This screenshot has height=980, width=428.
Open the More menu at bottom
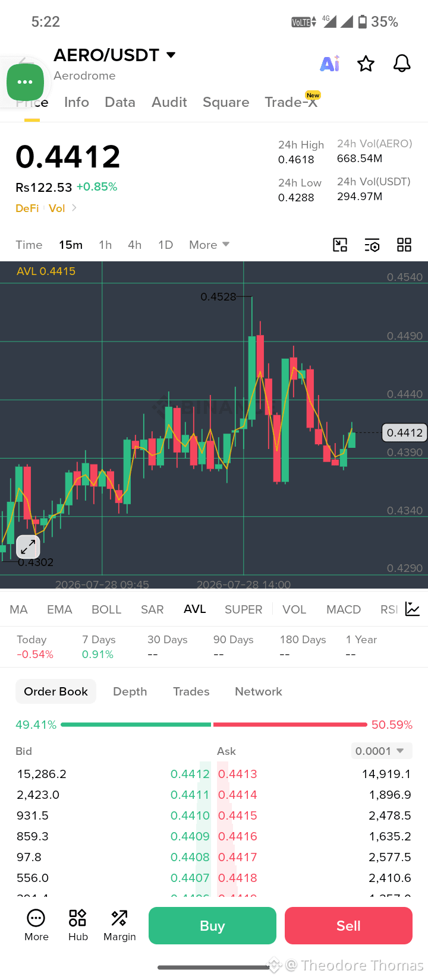point(36,925)
